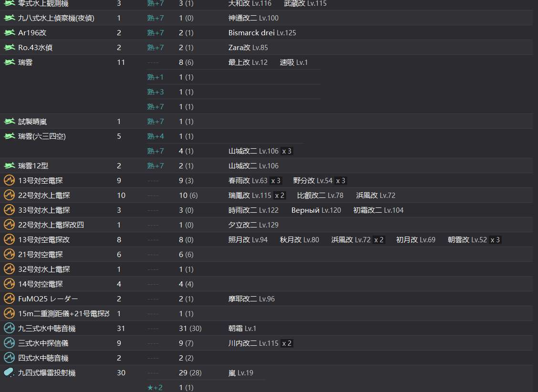538x392 pixels.
Task: Select the 瑞雲12型 equipment name
Action: click(x=33, y=165)
